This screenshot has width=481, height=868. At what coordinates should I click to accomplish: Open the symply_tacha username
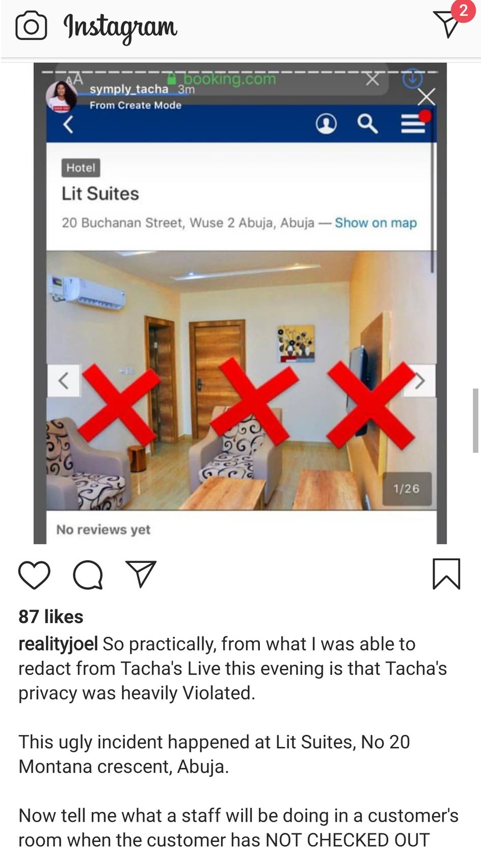click(129, 89)
